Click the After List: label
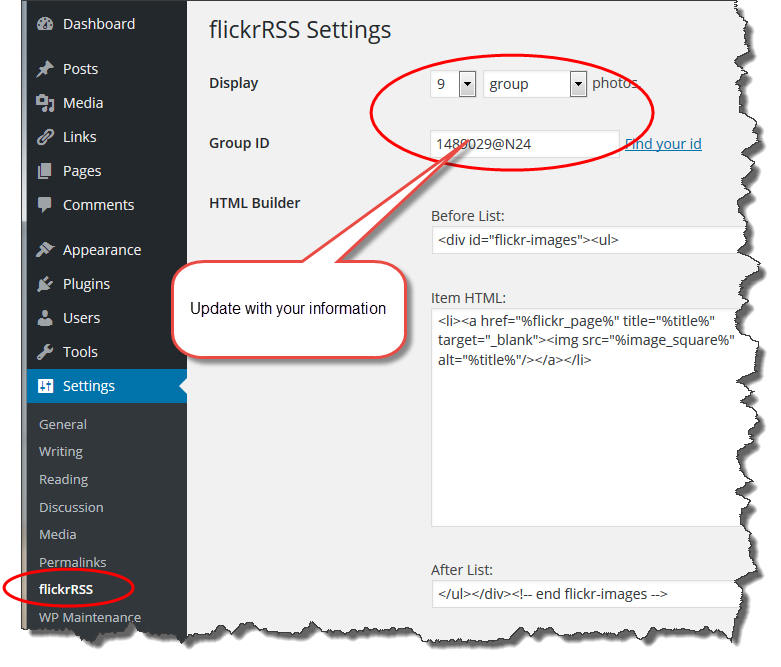 pos(462,570)
